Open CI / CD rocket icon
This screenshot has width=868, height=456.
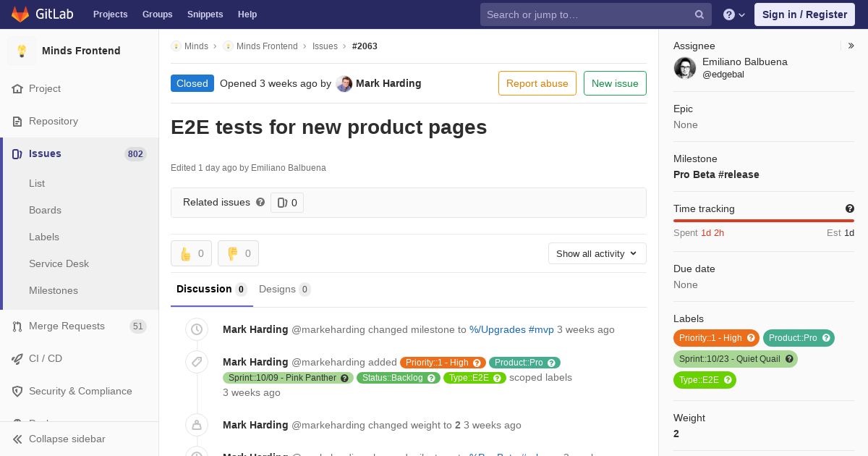pyautogui.click(x=17, y=359)
